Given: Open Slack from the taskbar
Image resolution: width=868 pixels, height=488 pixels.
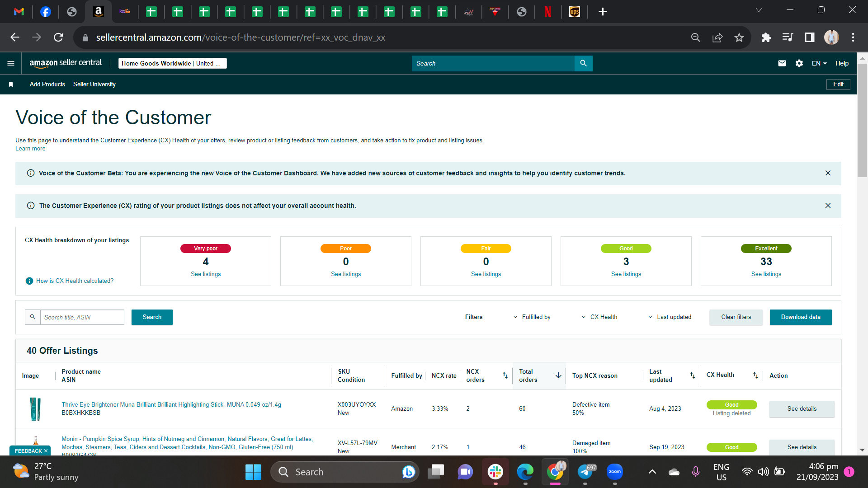Looking at the screenshot, I should (x=495, y=472).
